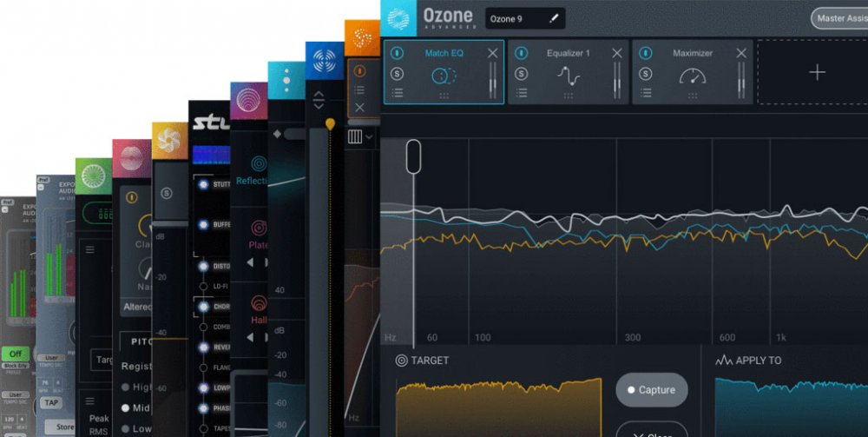The height and width of the screenshot is (437, 868).
Task: Click the Match EQ gain meter slider
Action: click(492, 80)
